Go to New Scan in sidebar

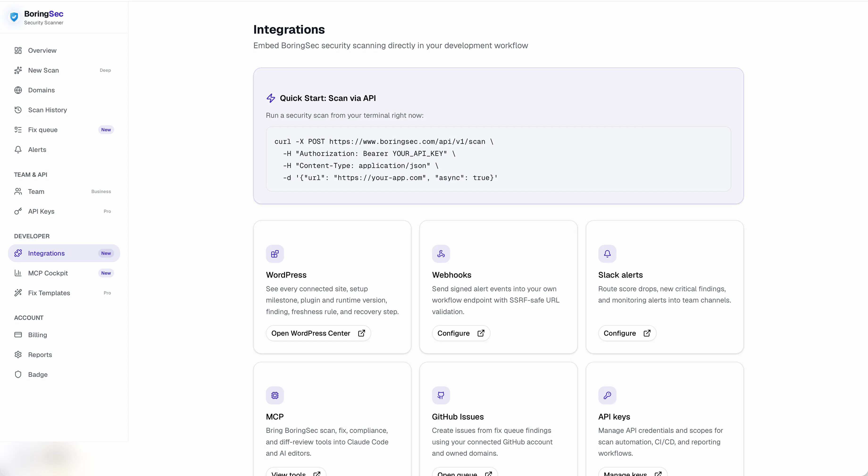(64, 70)
